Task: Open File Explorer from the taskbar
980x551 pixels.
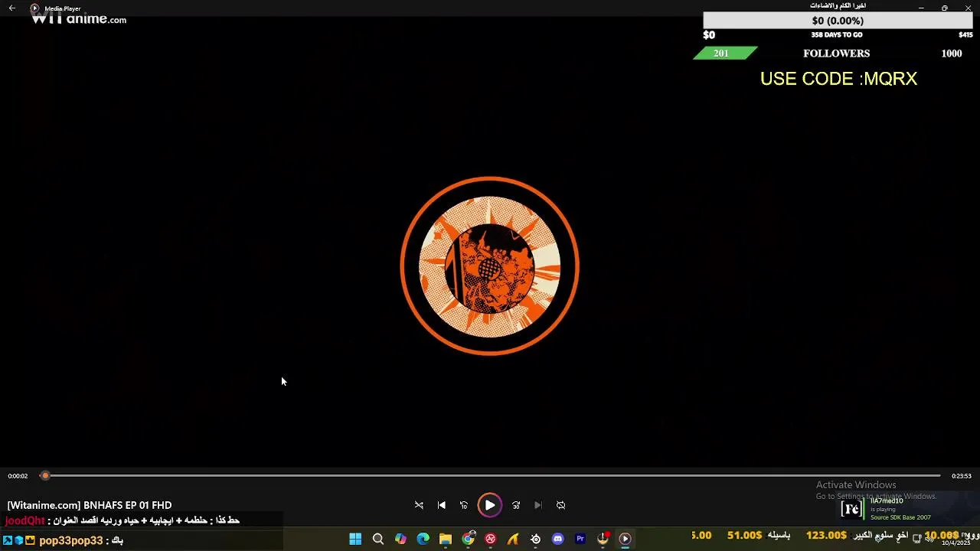Action: click(x=446, y=539)
